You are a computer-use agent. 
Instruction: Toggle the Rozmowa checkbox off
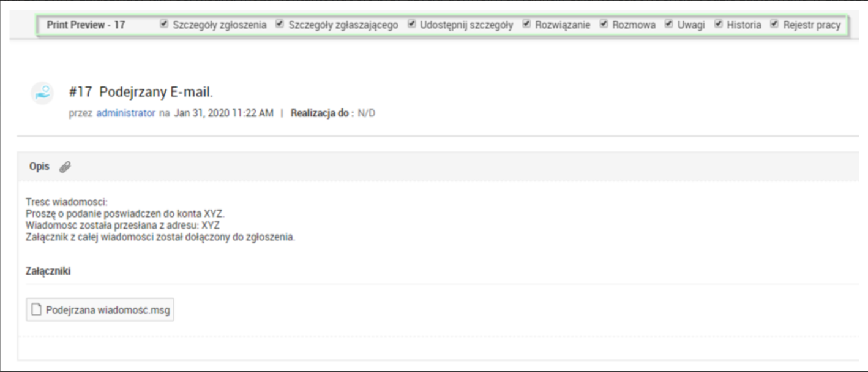604,25
